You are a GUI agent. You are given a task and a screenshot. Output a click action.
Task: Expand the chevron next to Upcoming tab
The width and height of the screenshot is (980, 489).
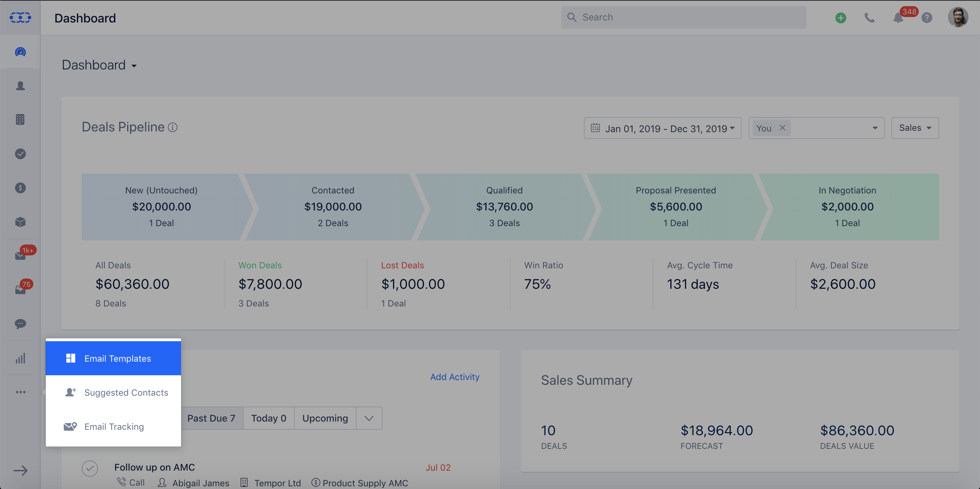[369, 419]
